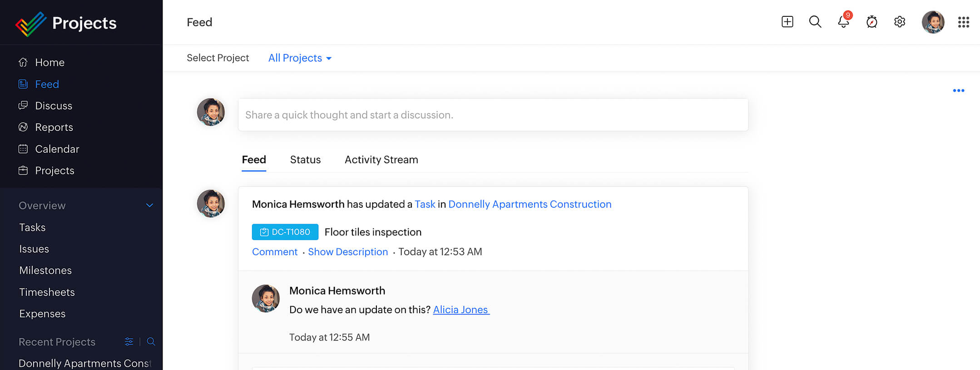The width and height of the screenshot is (980, 370).
Task: Click the quick add plus icon
Action: coord(787,22)
